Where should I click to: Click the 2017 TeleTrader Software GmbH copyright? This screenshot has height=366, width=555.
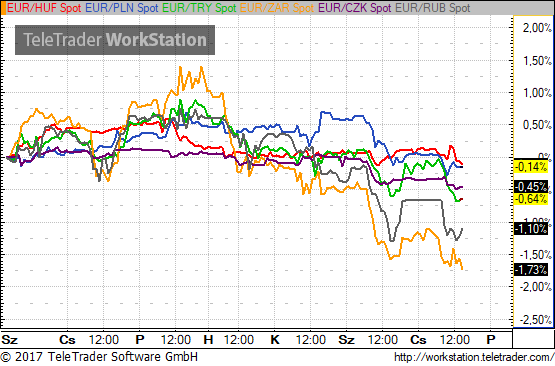(x=99, y=356)
